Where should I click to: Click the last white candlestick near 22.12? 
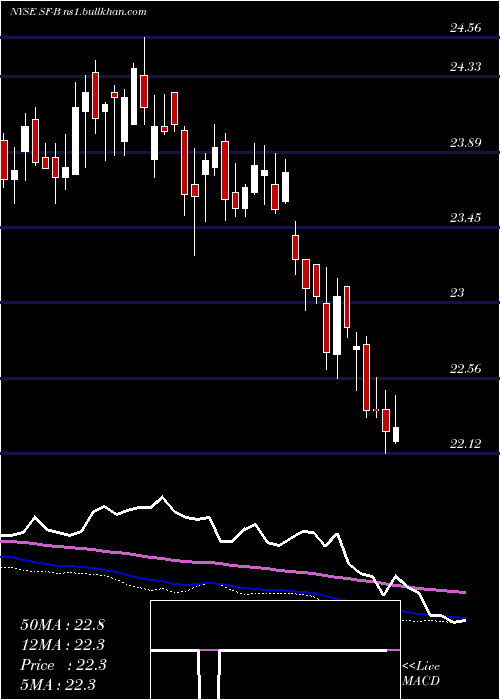click(396, 434)
